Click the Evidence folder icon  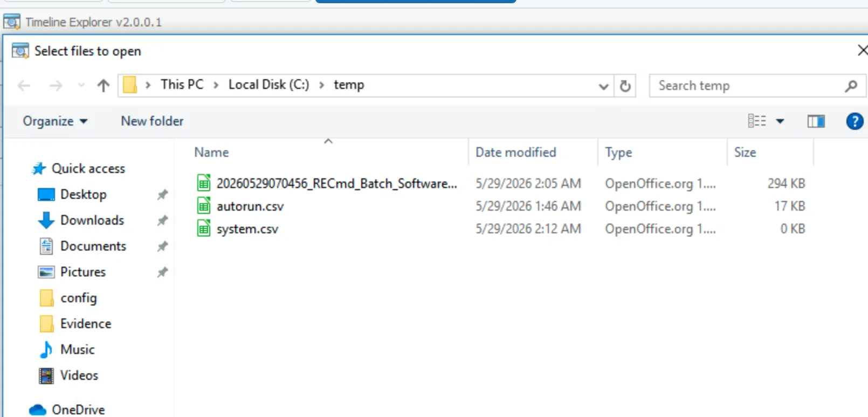point(47,324)
